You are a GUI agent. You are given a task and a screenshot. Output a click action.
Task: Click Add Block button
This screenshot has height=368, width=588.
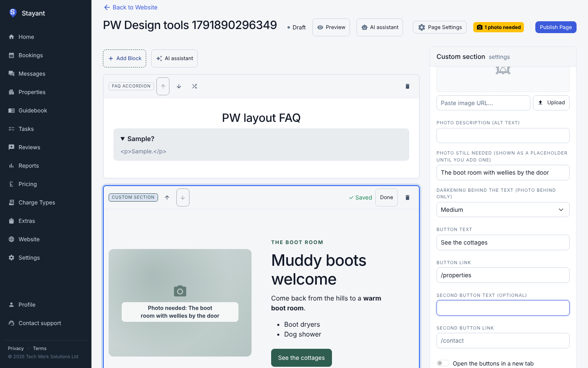pos(125,58)
